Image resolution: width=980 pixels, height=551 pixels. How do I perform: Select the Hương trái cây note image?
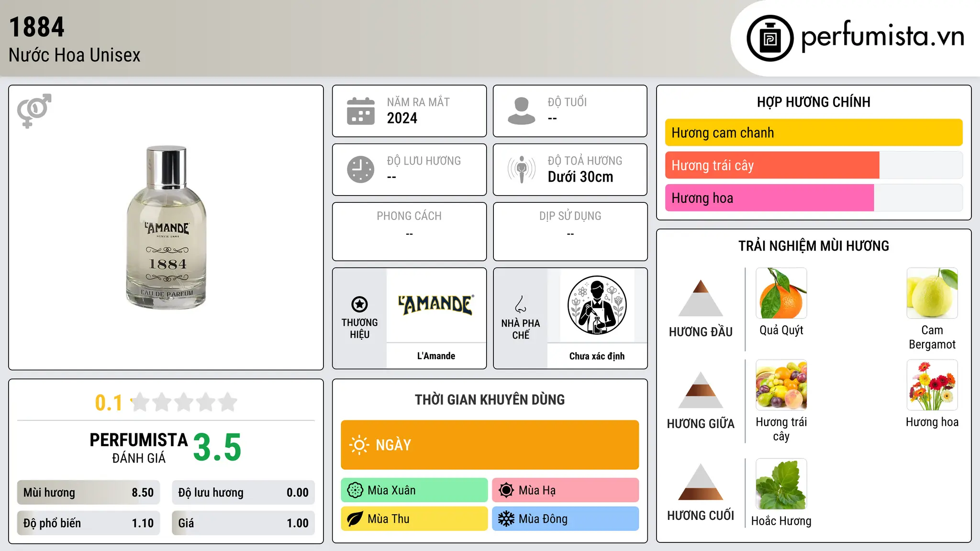click(781, 385)
